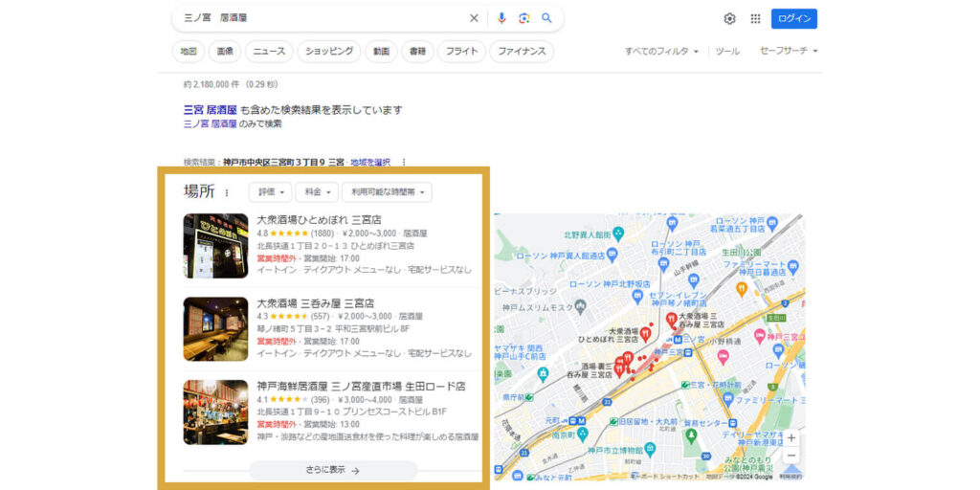The image size is (980, 490).
Task: Click the 地域を選択 link
Action: click(x=370, y=162)
